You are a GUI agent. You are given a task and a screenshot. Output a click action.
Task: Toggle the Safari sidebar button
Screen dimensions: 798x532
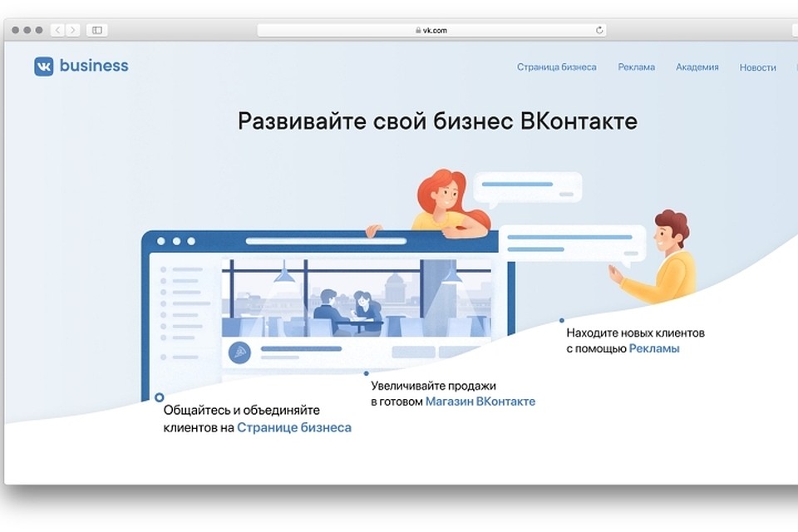[96, 30]
